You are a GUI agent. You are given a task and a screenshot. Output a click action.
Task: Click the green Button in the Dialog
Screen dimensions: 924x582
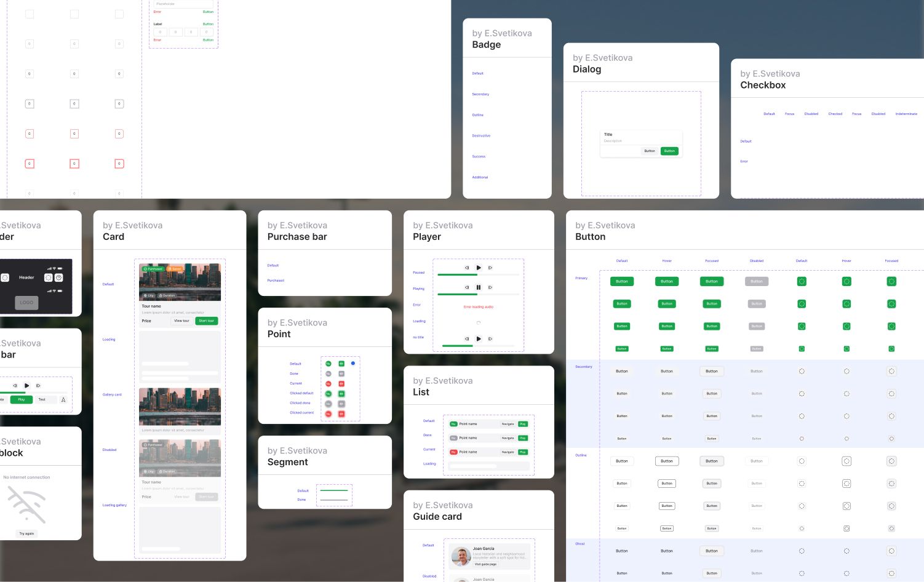click(x=669, y=151)
